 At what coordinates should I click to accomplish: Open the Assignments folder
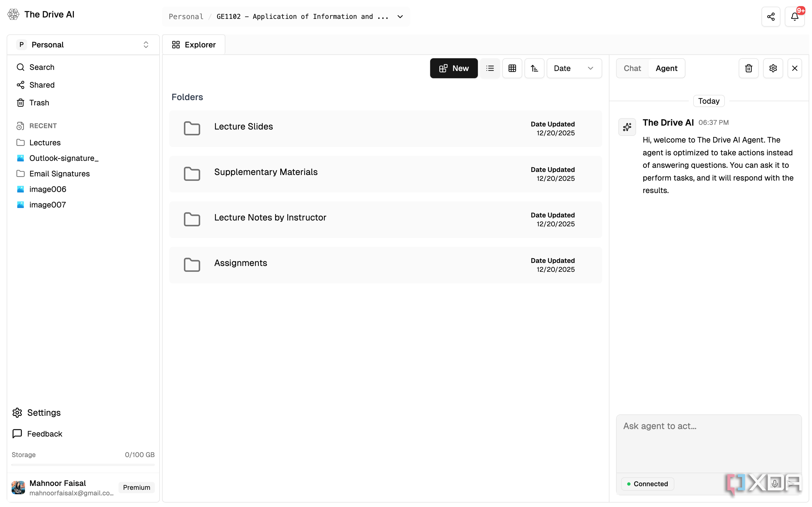tap(385, 265)
